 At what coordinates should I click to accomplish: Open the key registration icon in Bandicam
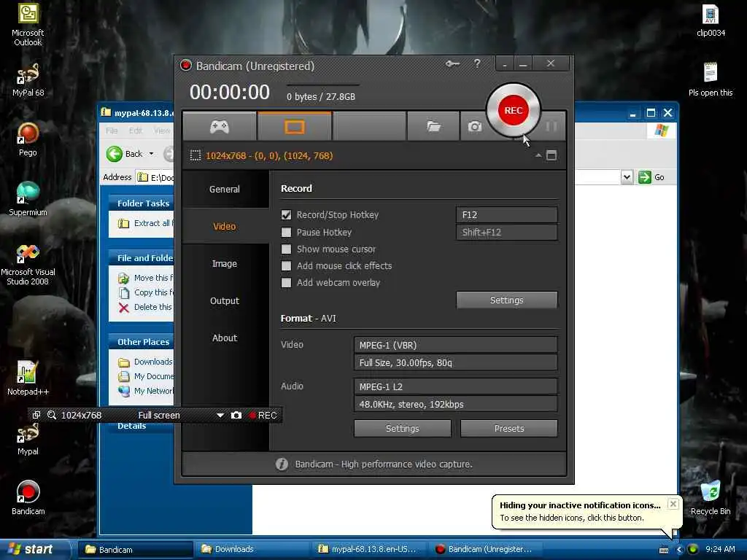pos(452,64)
